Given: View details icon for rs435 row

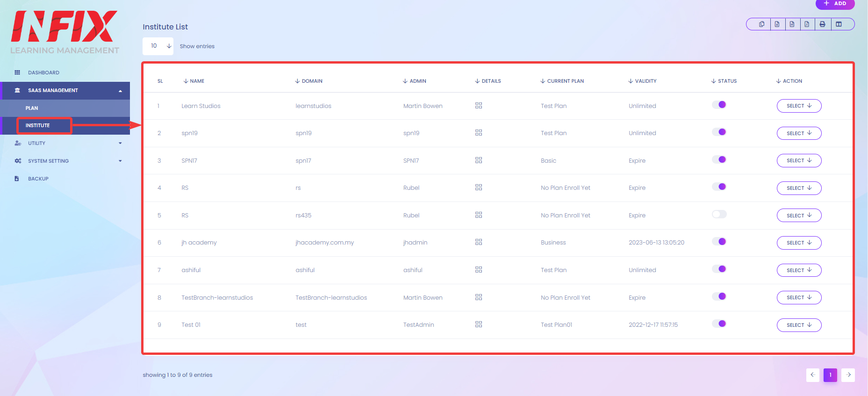Looking at the screenshot, I should 479,215.
